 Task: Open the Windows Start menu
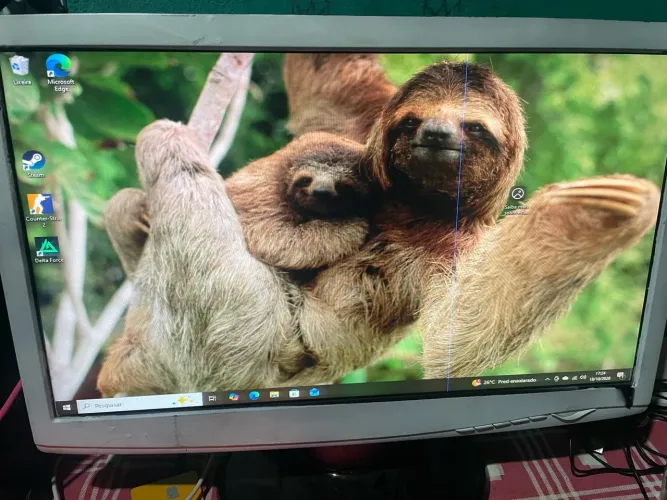point(66,408)
